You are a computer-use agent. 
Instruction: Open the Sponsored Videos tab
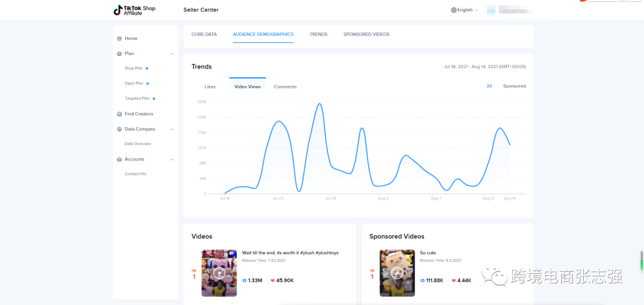(x=366, y=35)
